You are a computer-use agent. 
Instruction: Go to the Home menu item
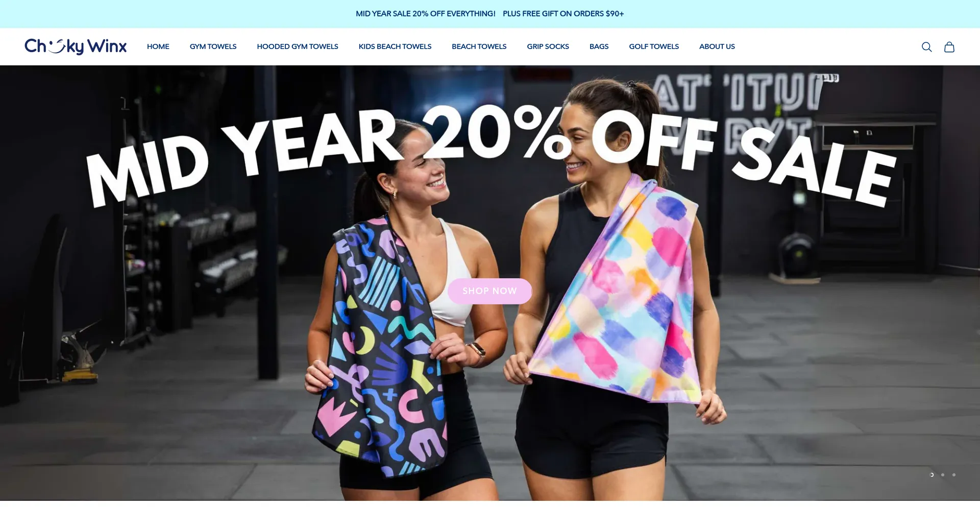[x=158, y=46]
